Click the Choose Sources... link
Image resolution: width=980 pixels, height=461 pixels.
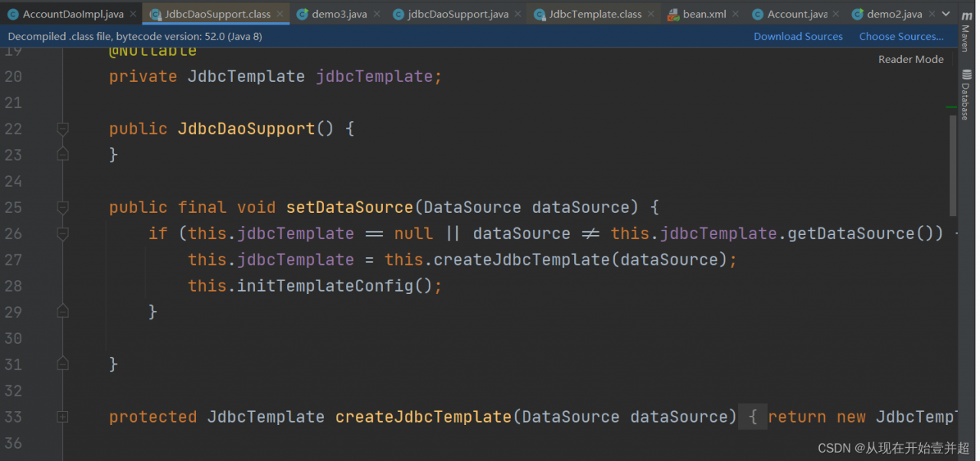click(900, 37)
